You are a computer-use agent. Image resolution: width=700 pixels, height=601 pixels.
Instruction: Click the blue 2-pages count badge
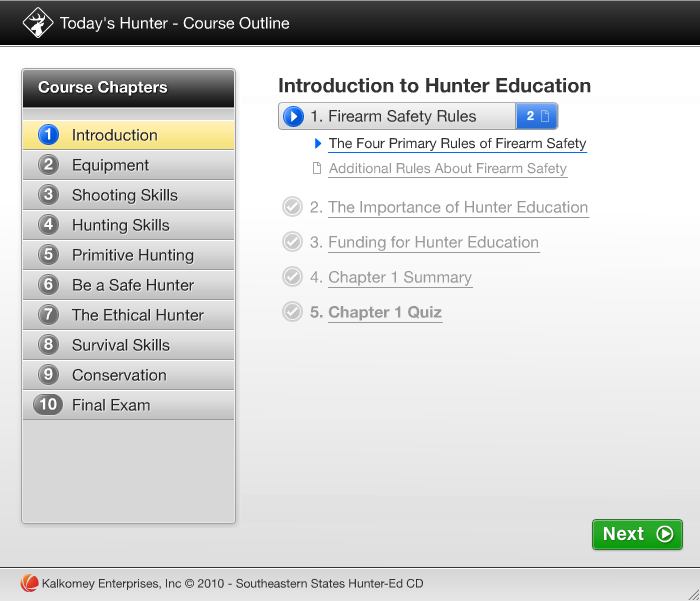coord(537,117)
